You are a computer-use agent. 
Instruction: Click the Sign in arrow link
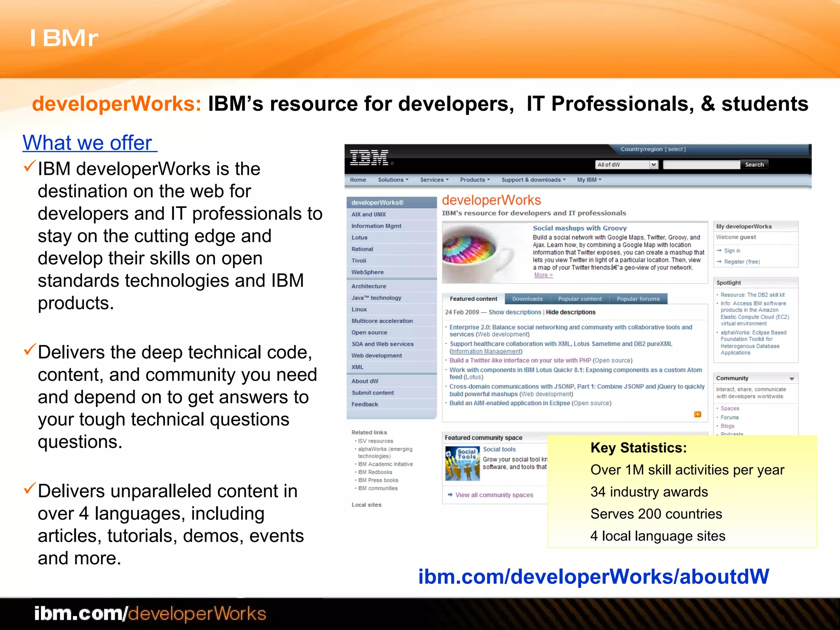pos(719,251)
